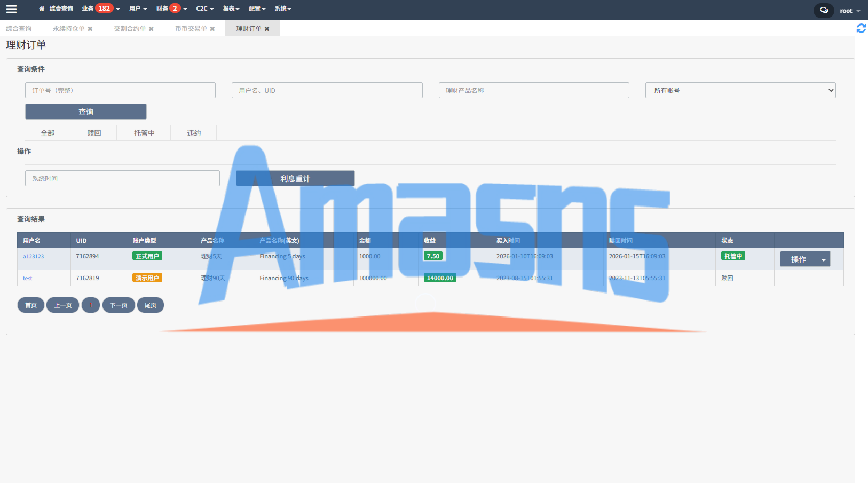Expand the 配置 menu
The image size is (868, 483).
coord(257,9)
